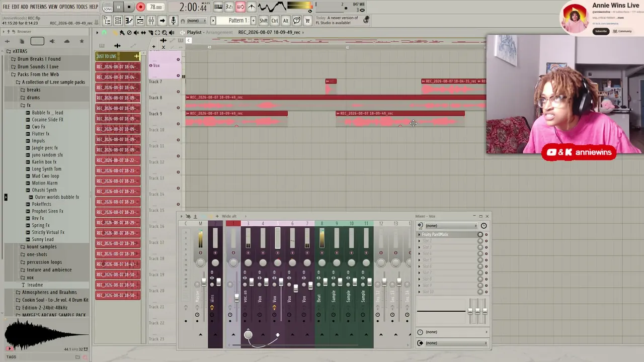Click the Pause playback button
644x362 pixels.
pos(118,7)
